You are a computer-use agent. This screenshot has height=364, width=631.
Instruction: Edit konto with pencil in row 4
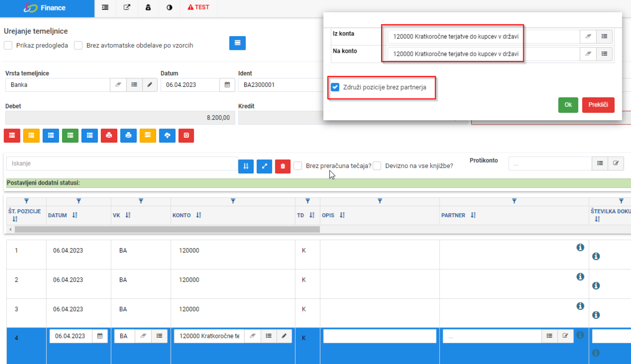[x=284, y=336]
